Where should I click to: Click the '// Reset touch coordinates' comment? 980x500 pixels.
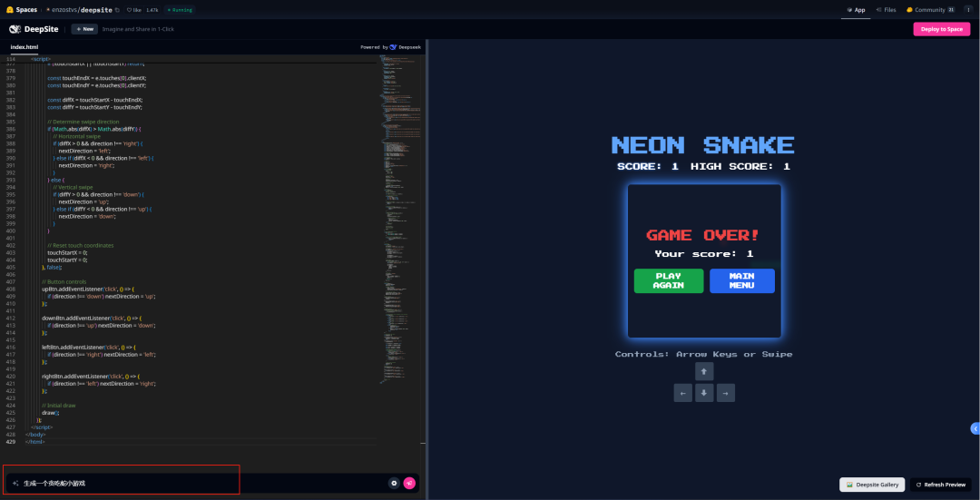(81, 246)
